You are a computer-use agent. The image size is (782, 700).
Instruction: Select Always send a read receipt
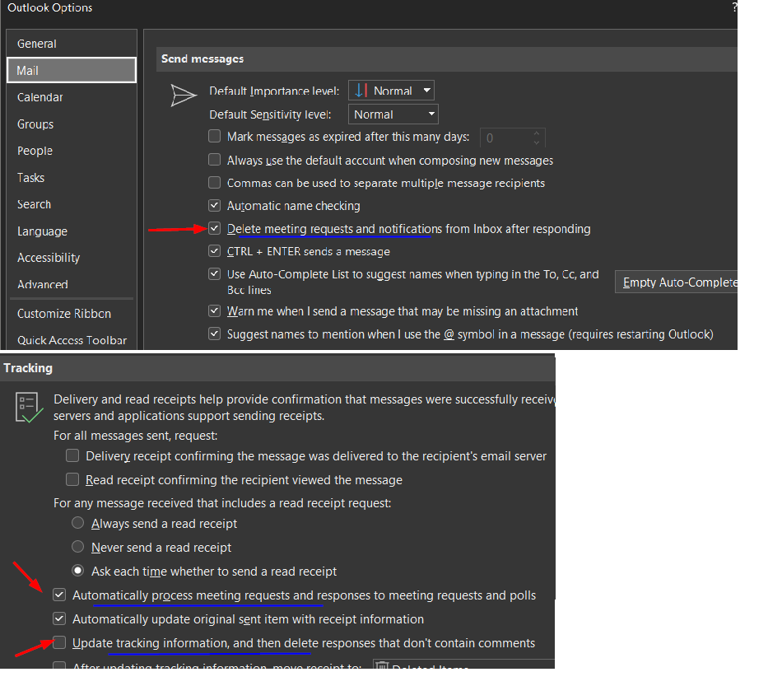click(78, 523)
